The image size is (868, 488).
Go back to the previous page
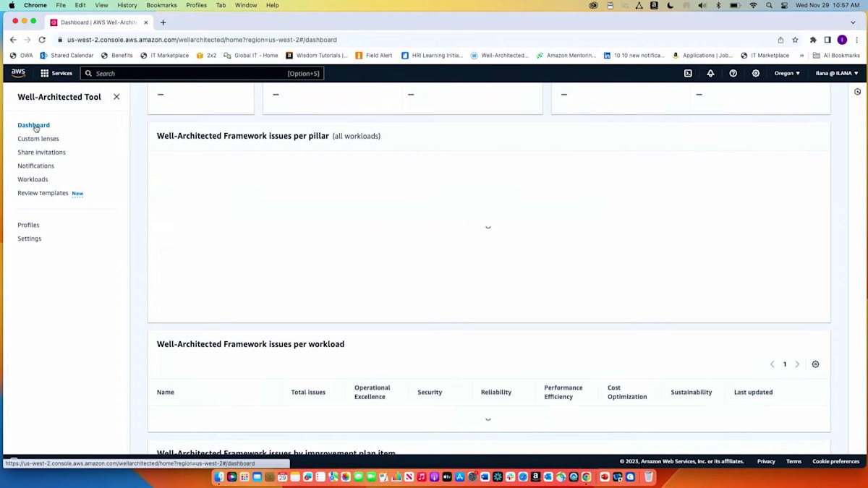point(13,40)
